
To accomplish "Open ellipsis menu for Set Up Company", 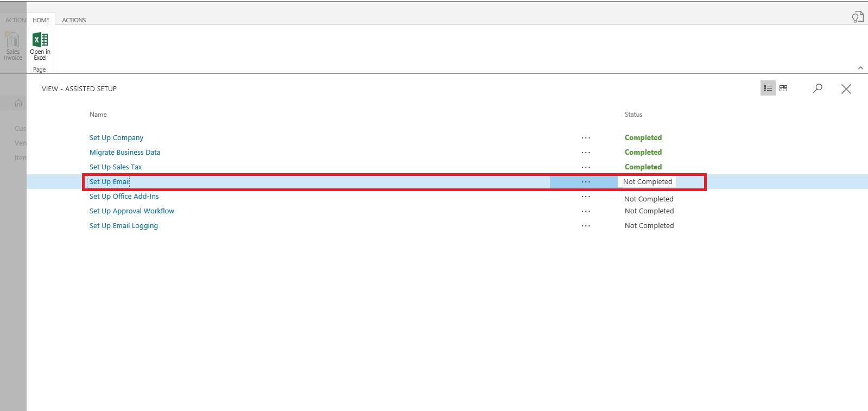I will point(586,138).
